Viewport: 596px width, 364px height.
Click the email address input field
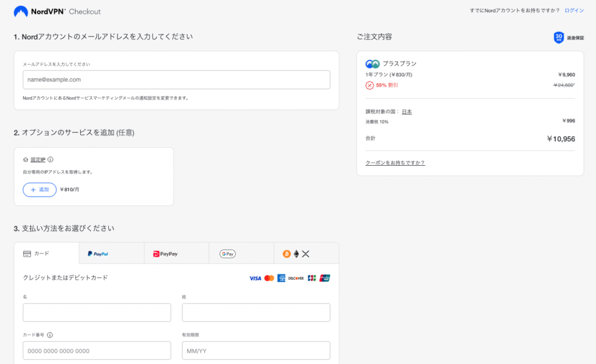(176, 80)
